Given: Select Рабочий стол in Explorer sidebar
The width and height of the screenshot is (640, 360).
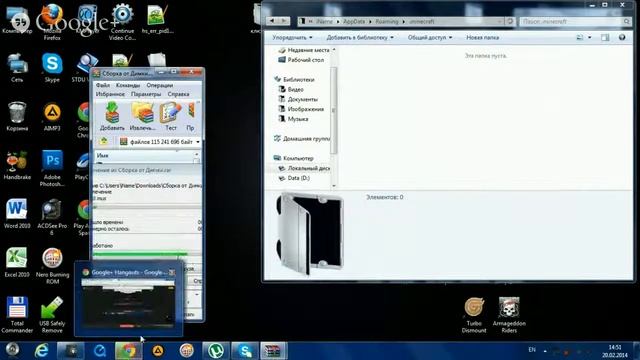Looking at the screenshot, I should [301, 60].
